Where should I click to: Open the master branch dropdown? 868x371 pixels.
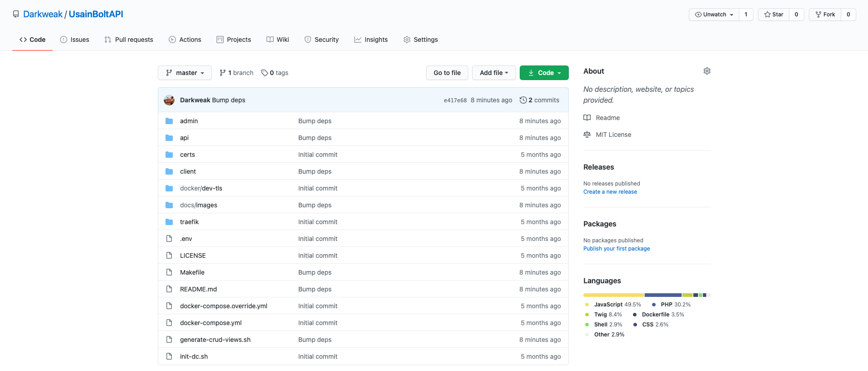pyautogui.click(x=185, y=73)
